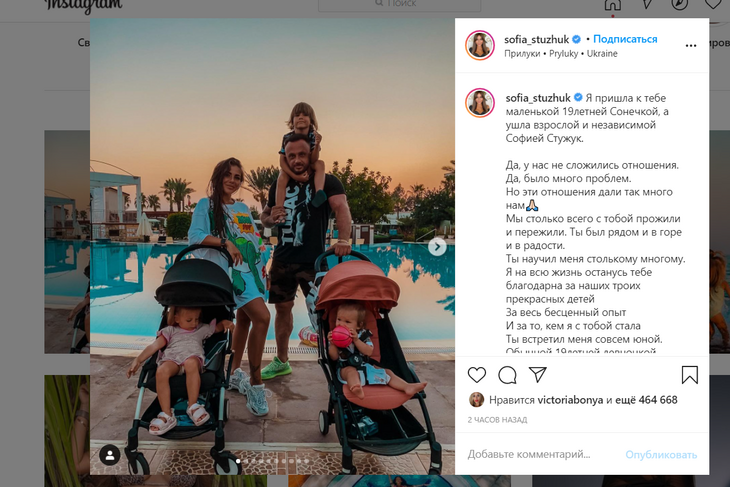The width and height of the screenshot is (730, 487).
Task: Advance to next photo with carousel arrow
Action: click(x=437, y=247)
